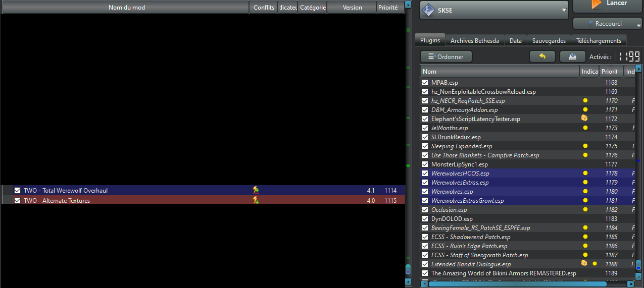Click the yellow dot indicator for Werewolves.esp

[585, 192]
